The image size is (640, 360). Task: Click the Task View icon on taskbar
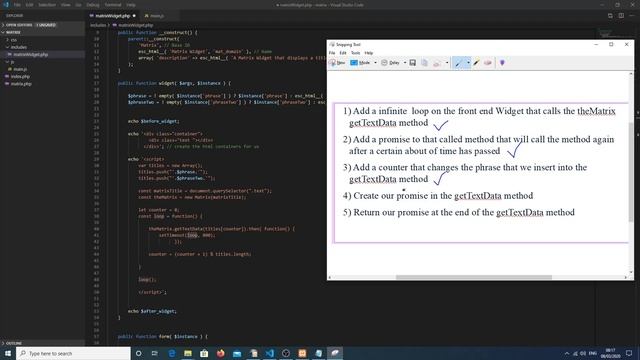[x=155, y=353]
